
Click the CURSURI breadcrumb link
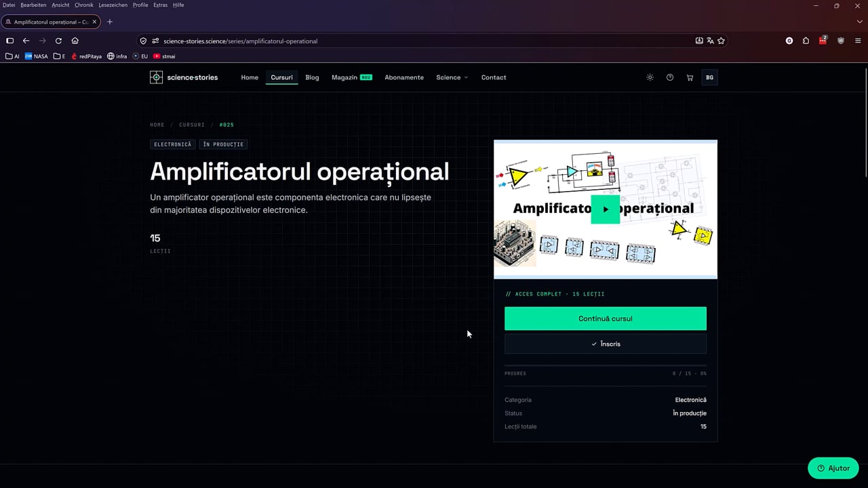tap(192, 125)
